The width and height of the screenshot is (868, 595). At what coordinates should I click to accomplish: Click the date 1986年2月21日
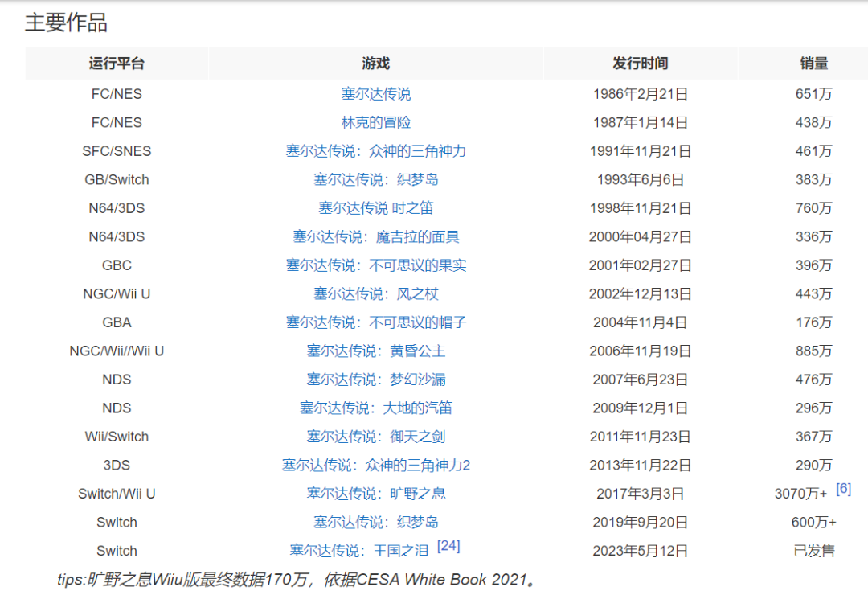[x=640, y=93]
